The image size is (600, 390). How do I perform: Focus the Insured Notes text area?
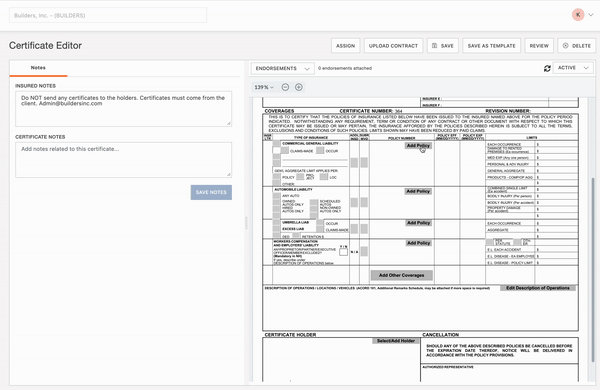point(123,109)
